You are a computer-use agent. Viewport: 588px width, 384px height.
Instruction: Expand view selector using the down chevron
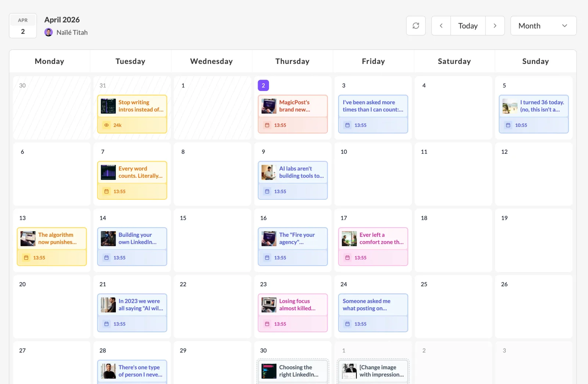[x=564, y=26]
